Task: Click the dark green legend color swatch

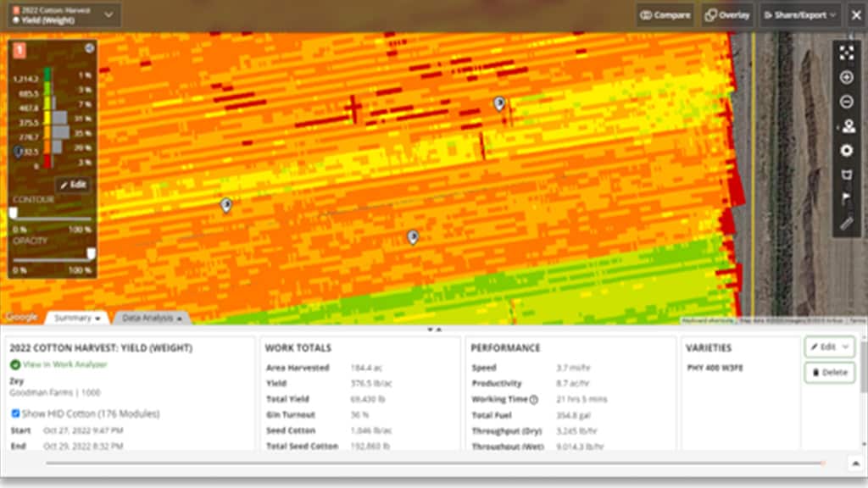Action: click(x=47, y=75)
